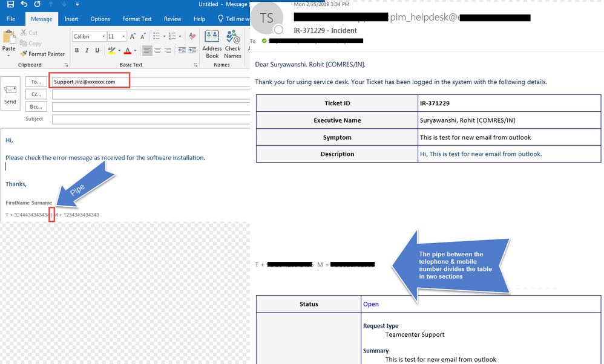Expand the highlight color dropdown arrow

119,50
